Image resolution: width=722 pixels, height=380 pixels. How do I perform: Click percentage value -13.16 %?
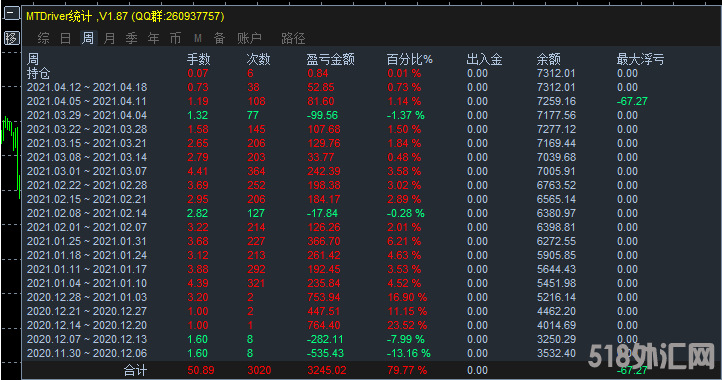click(x=408, y=353)
